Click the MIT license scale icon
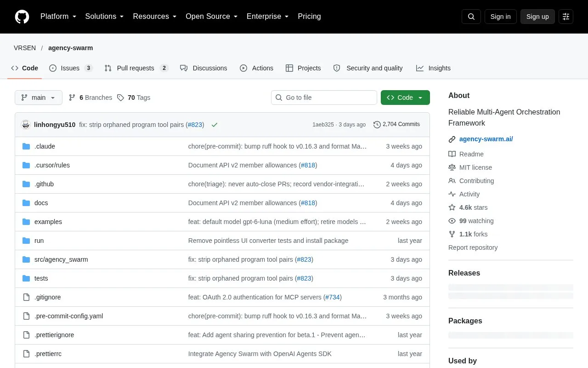This screenshot has height=368, width=588. 452,167
